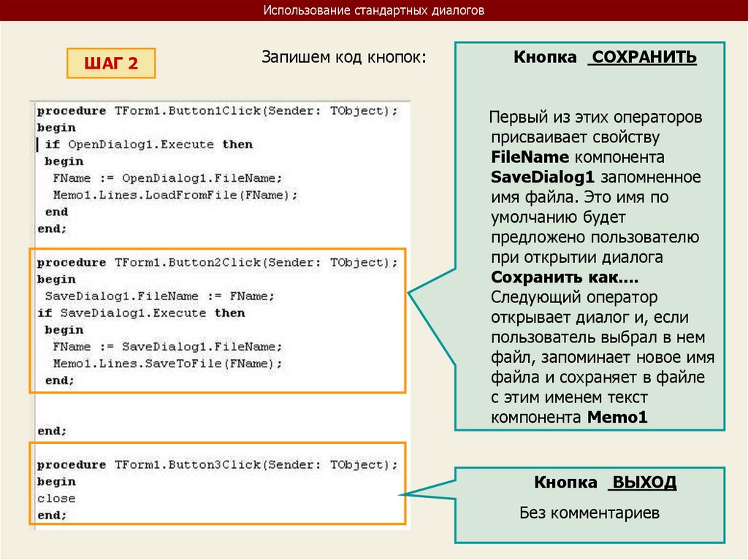Click the Без комментариев text
The height and width of the screenshot is (560, 748).
[589, 513]
